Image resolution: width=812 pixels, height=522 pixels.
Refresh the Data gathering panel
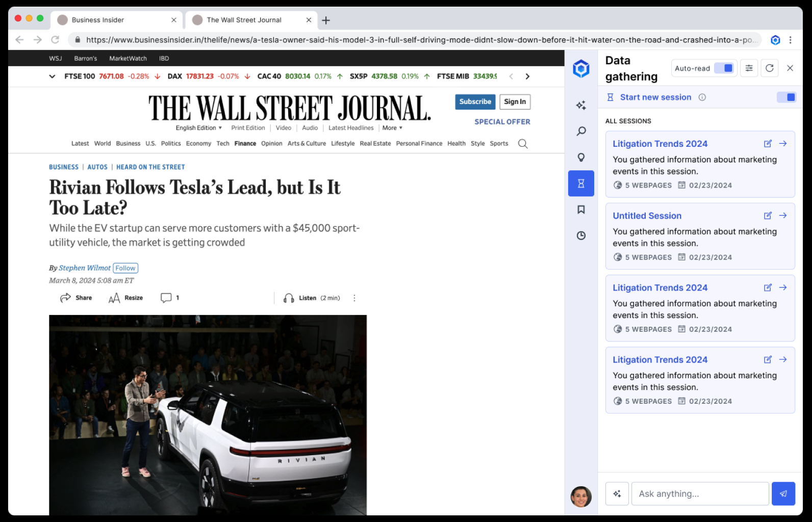(x=770, y=68)
